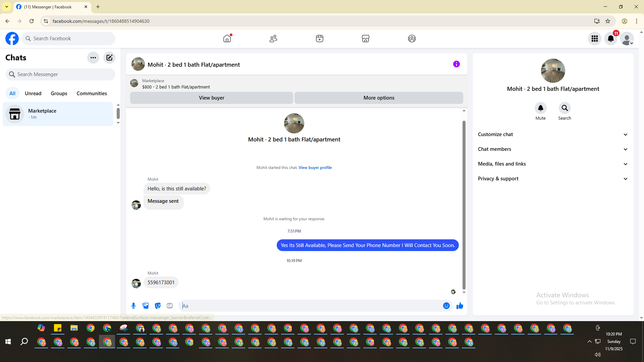The image size is (644, 362).
Task: Expand the Chat members section
Action: 553,149
